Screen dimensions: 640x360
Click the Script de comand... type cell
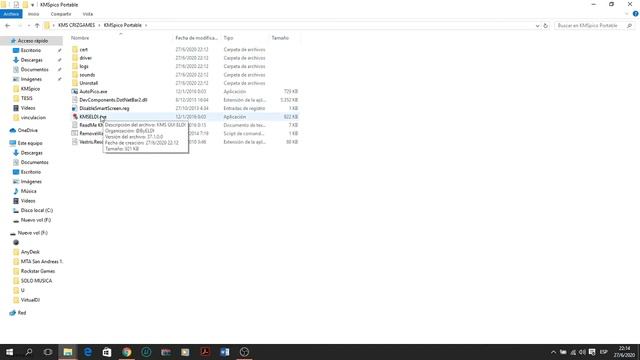pos(244,133)
